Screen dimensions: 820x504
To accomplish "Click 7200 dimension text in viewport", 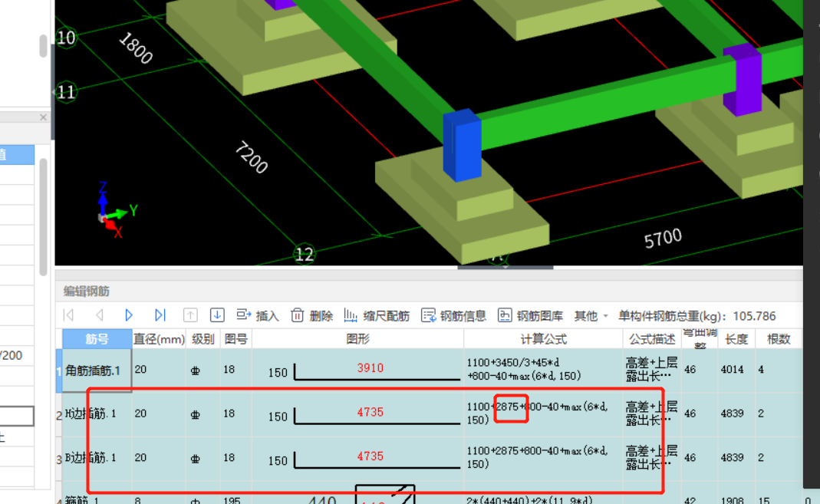I will coord(252,157).
